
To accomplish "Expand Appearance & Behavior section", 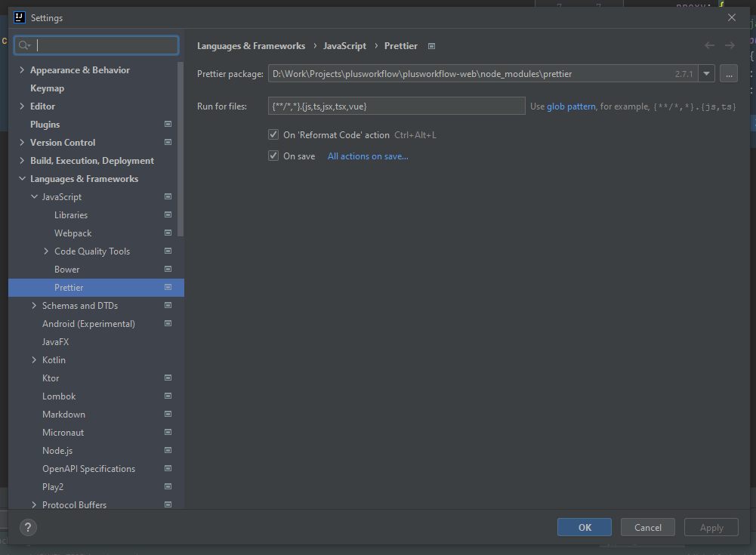I will 22,70.
